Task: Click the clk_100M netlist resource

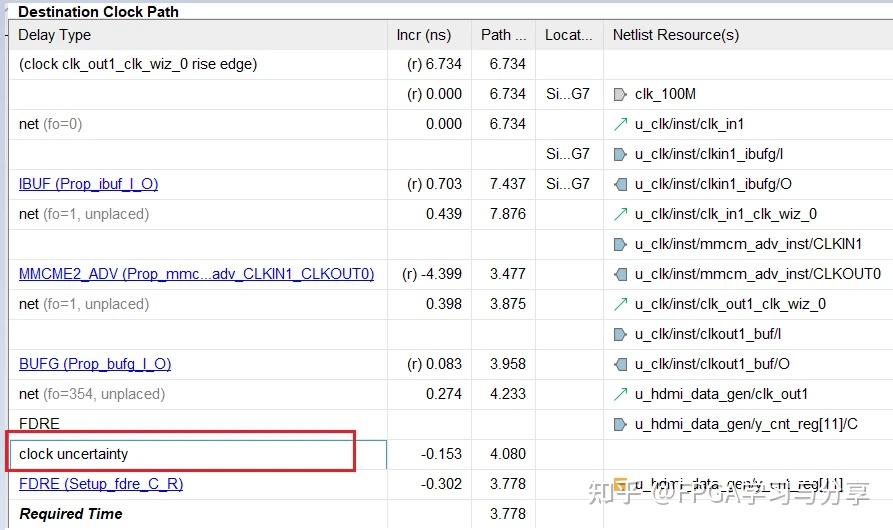Action: (x=665, y=94)
